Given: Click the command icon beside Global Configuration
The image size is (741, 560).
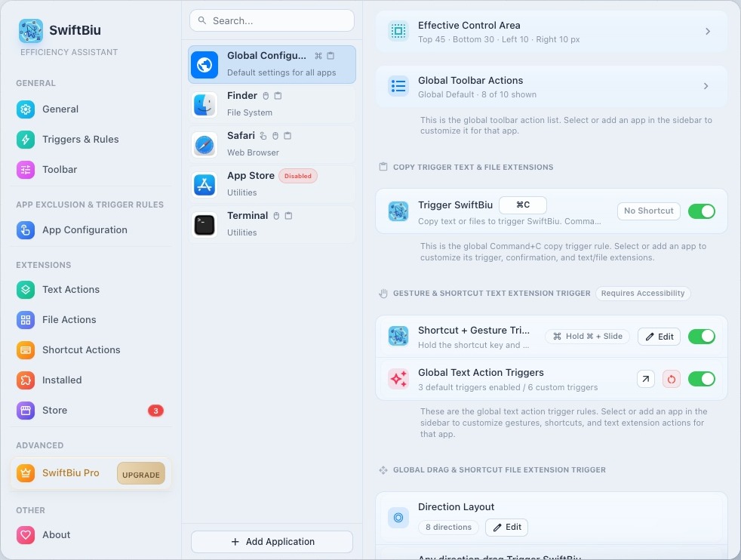Looking at the screenshot, I should coord(318,56).
